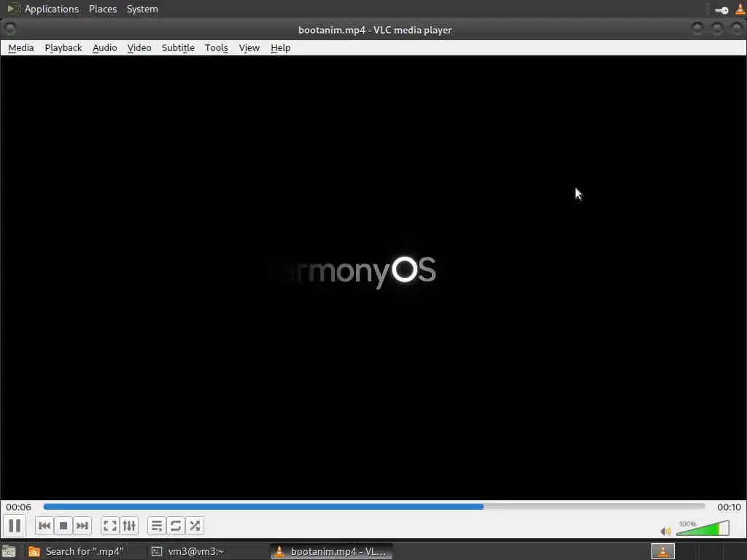
Task: Seek within the blue progress bar
Action: tap(374, 507)
